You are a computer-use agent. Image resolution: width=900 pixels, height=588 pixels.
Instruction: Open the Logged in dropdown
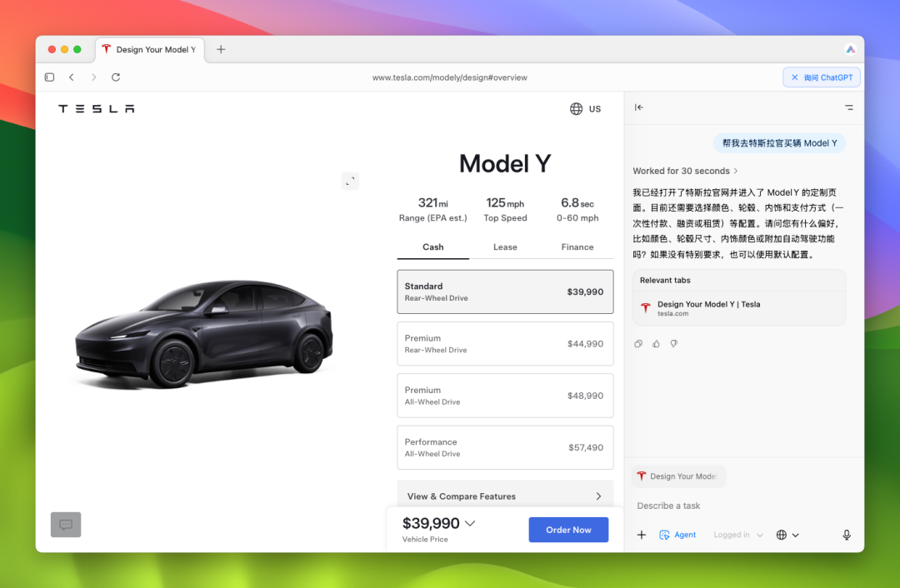pos(737,535)
